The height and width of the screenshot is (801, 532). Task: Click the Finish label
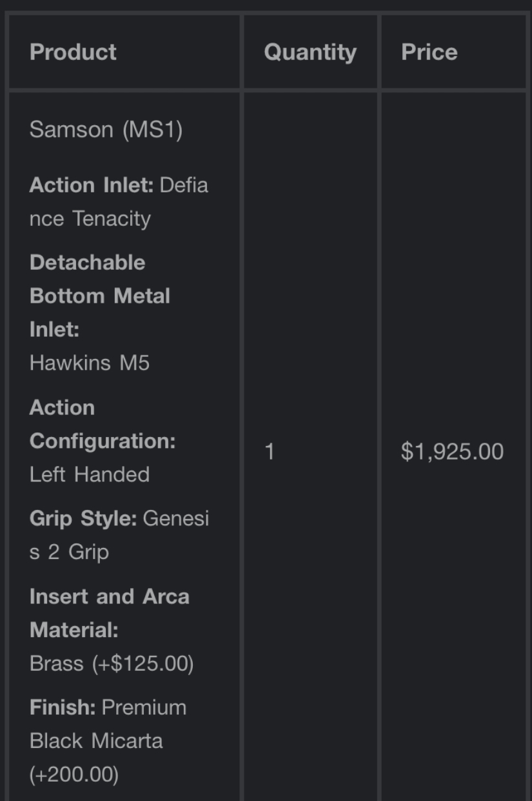(x=62, y=707)
